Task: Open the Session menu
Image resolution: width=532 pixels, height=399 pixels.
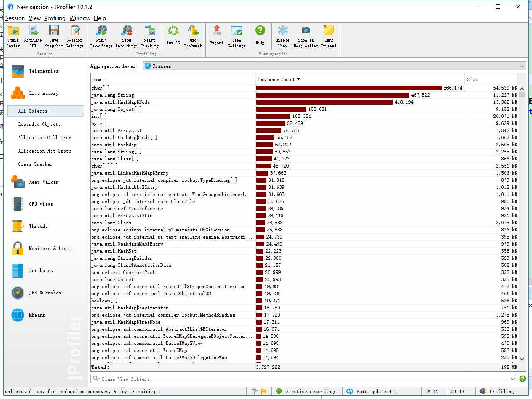Action: point(15,18)
